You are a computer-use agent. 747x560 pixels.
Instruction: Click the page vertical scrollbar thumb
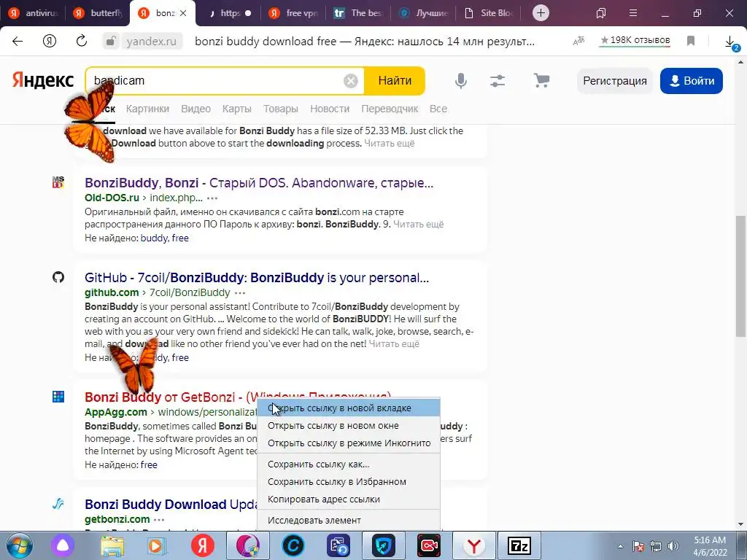pos(741,276)
